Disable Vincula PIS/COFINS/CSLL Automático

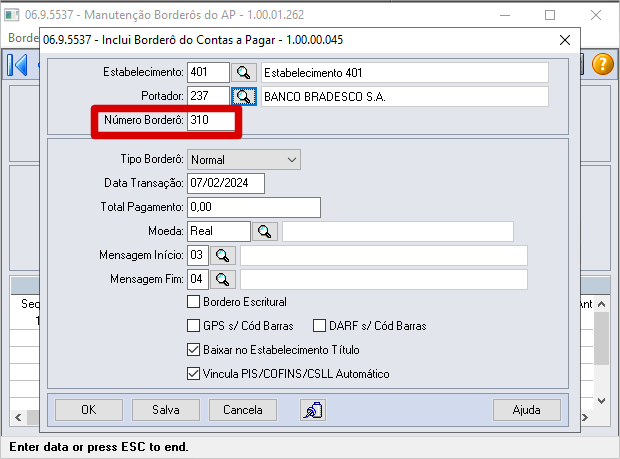(194, 374)
